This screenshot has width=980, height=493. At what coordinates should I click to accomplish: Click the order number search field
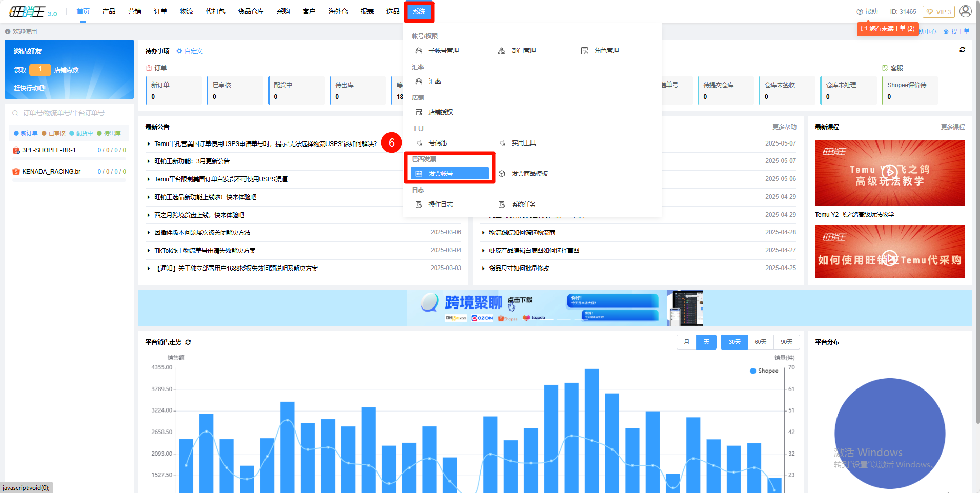[69, 113]
